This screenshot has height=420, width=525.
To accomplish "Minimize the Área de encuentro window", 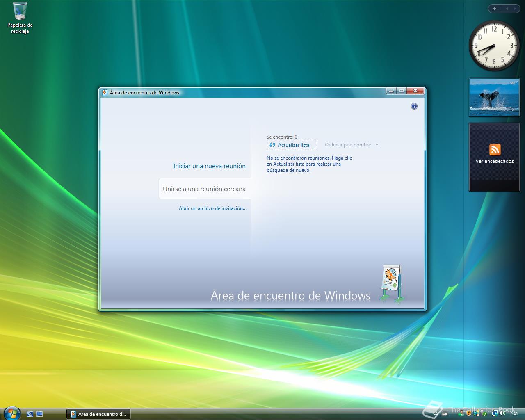I will pos(391,91).
